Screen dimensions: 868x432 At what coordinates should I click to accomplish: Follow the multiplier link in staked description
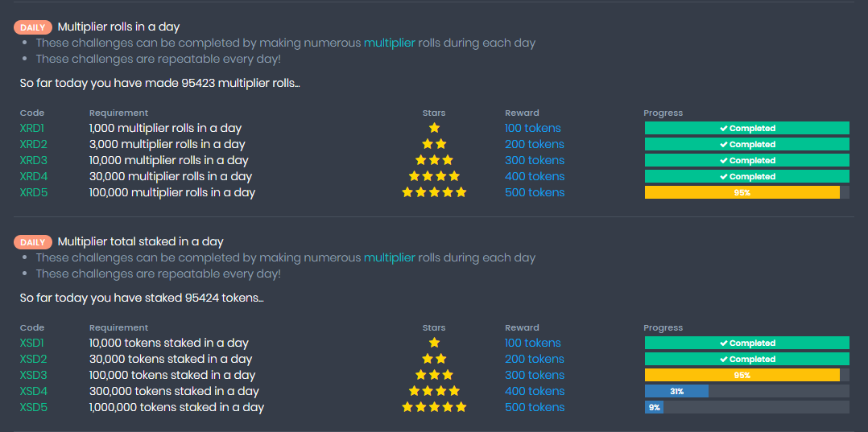tap(389, 257)
